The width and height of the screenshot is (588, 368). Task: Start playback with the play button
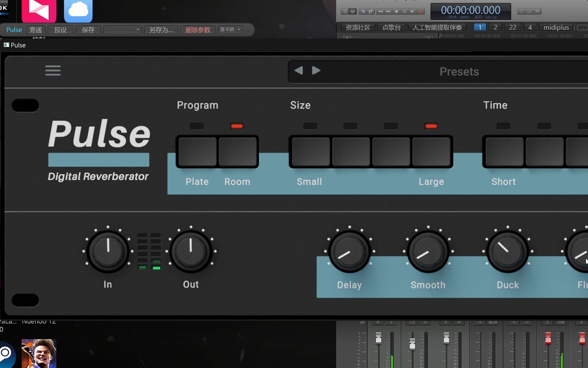click(413, 11)
